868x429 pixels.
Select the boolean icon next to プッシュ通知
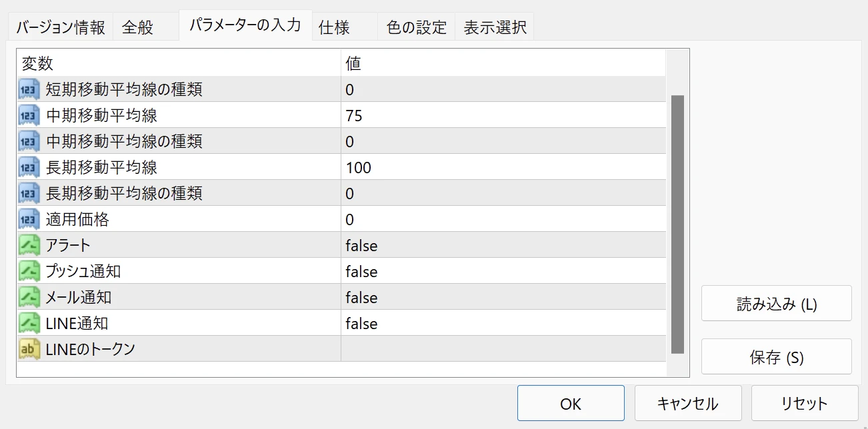pyautogui.click(x=29, y=271)
